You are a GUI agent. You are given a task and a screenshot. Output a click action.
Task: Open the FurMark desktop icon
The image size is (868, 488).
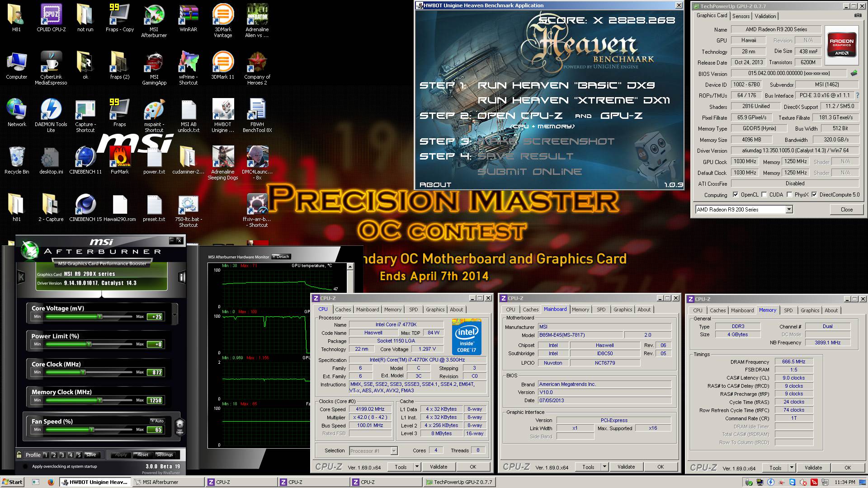pos(120,160)
